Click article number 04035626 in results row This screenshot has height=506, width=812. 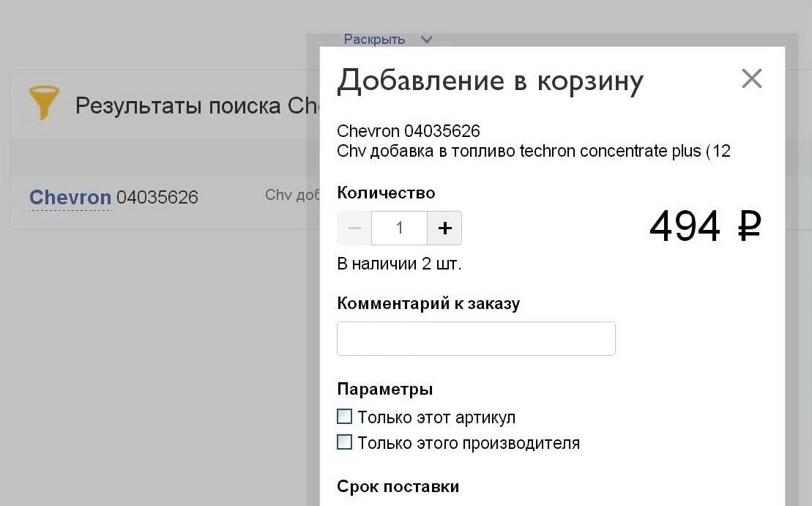click(x=157, y=197)
